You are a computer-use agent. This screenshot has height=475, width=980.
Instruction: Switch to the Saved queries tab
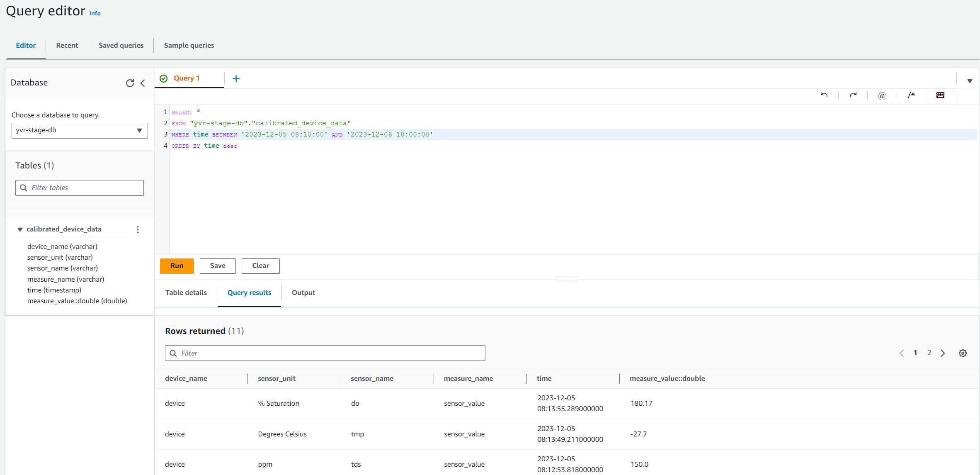[121, 45]
